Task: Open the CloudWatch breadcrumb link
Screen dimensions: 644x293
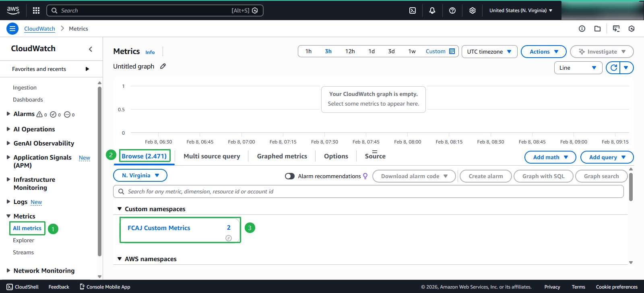Action: pyautogui.click(x=39, y=29)
